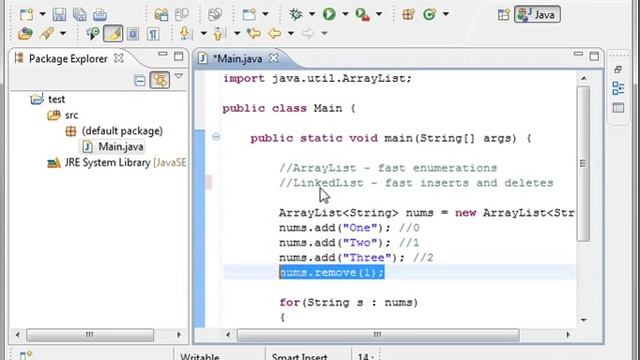
Task: Open the Next Annotation dropdown arrow
Action: pos(203,33)
